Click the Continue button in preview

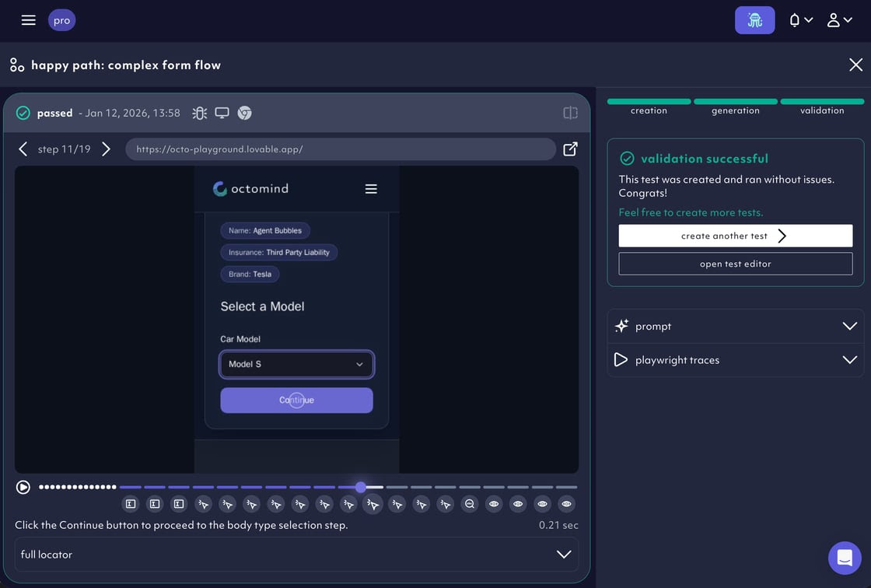point(296,400)
